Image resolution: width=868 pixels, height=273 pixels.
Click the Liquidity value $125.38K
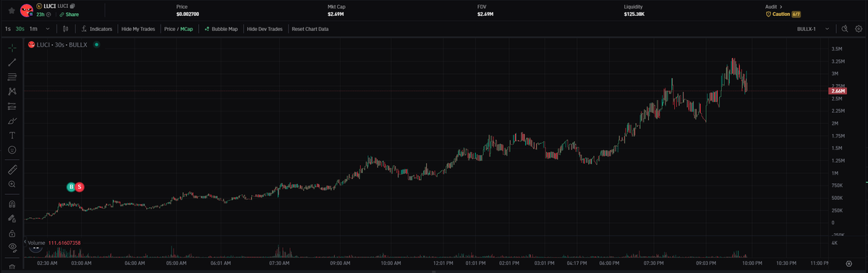635,14
